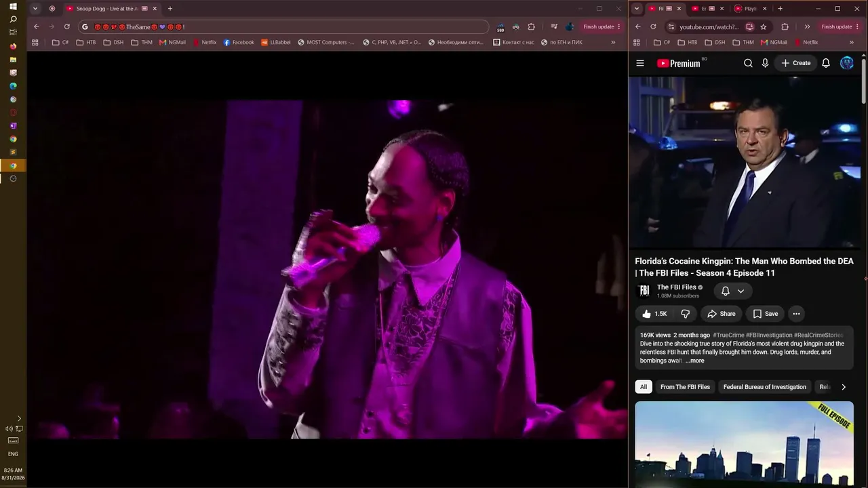
Task: Open more actions for the FBI Files video
Action: (796, 314)
